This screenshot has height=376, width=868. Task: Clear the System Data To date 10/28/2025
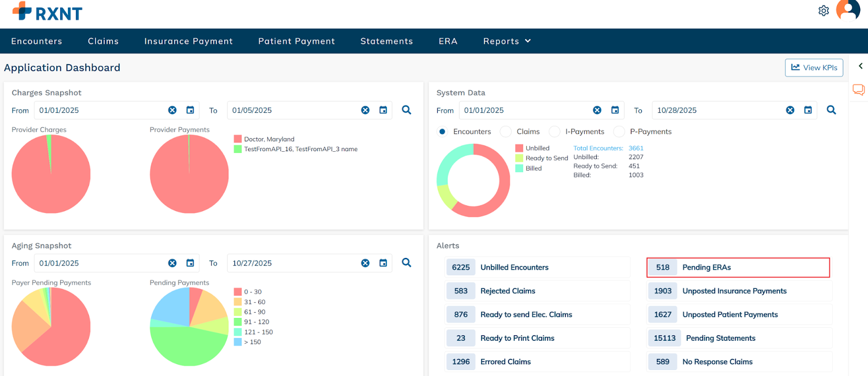[790, 110]
